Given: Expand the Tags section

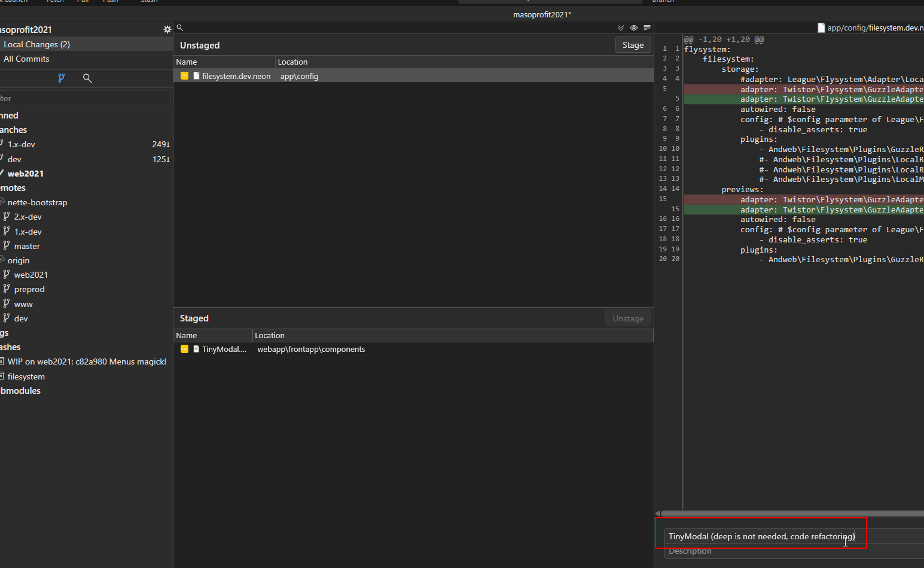Looking at the screenshot, I should coord(4,333).
